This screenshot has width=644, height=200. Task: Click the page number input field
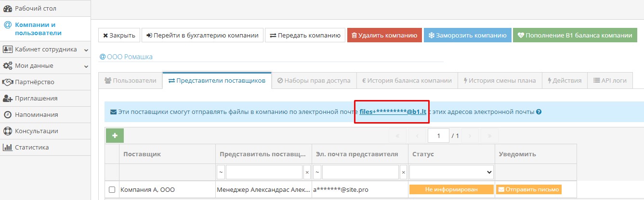coord(438,136)
